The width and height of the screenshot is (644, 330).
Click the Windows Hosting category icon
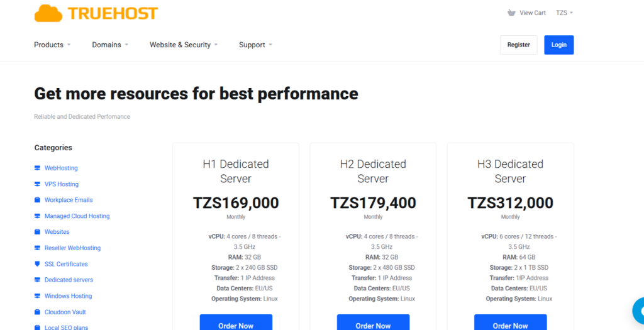pos(37,296)
